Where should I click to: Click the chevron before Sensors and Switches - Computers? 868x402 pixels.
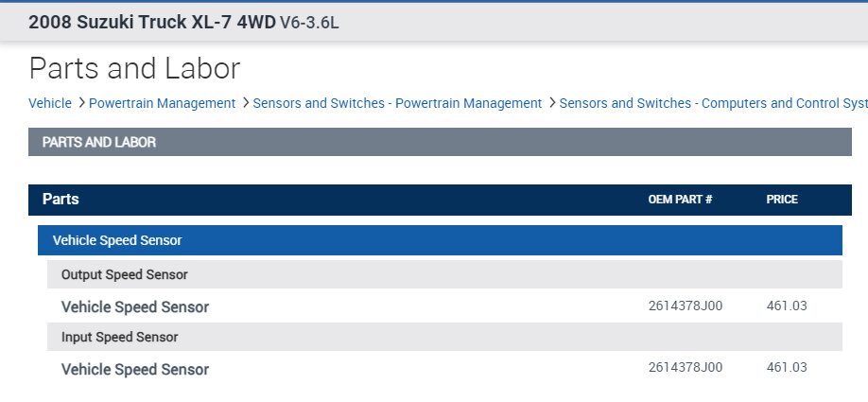click(552, 102)
